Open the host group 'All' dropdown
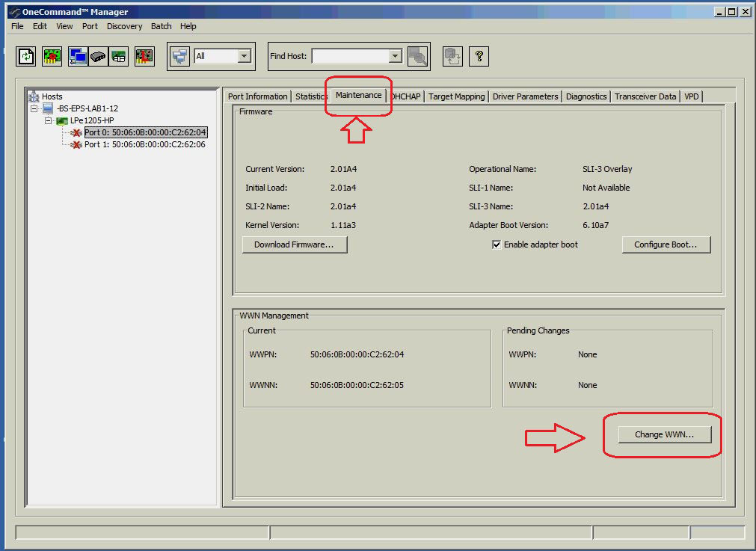This screenshot has height=551, width=756. tap(244, 56)
